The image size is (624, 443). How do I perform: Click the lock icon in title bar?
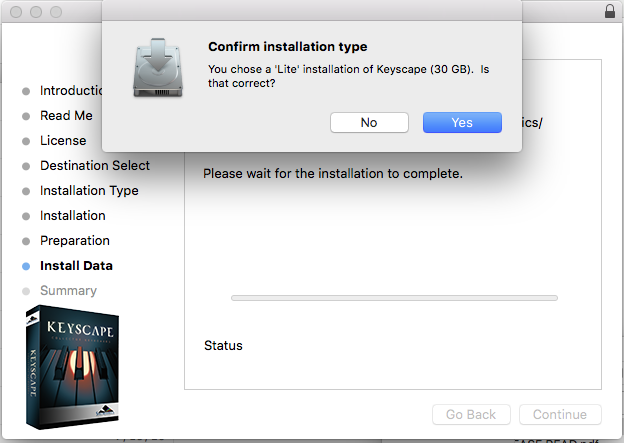point(610,11)
